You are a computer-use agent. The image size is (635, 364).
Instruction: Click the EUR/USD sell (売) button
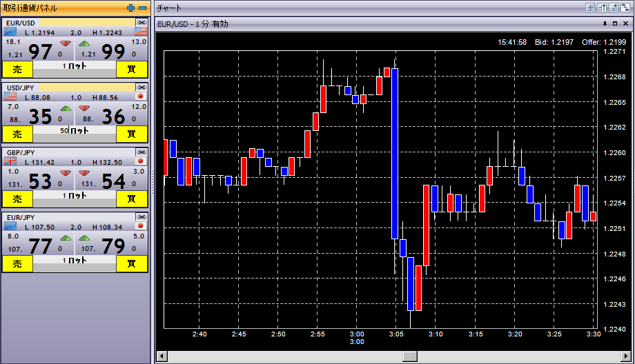[17, 68]
